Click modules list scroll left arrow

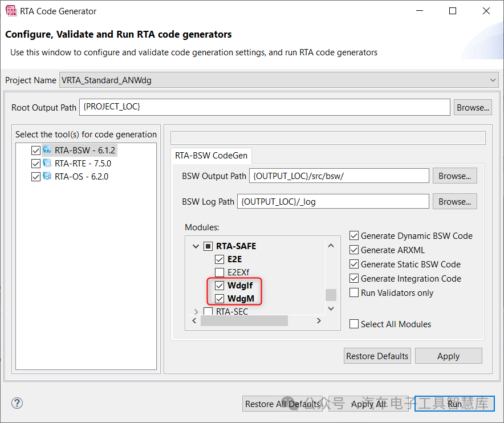coord(194,321)
